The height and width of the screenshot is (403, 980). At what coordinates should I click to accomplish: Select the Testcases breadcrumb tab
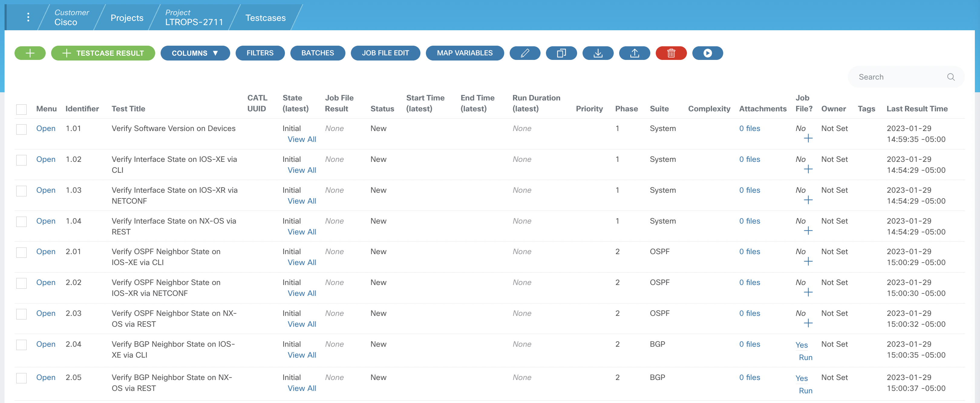265,18
